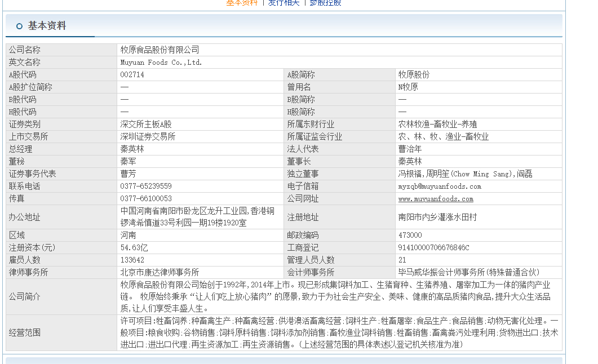Switch to the 参股控股 tab
Viewport: 598px width, 364px height.
325,3
